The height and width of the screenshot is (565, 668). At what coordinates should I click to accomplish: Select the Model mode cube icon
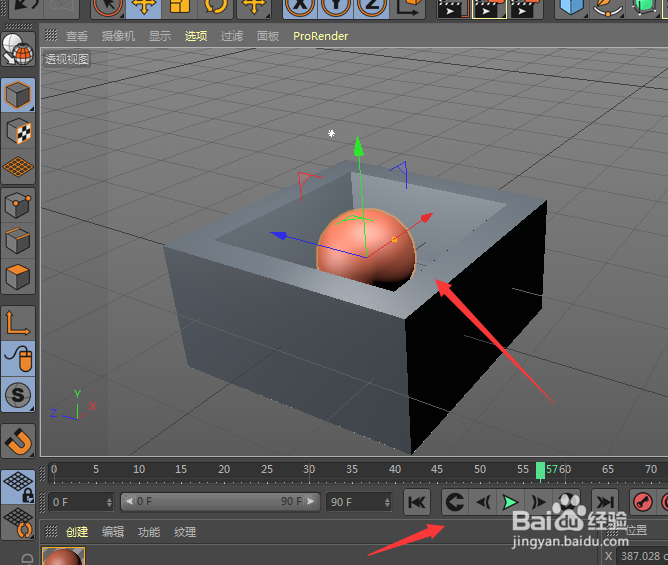[x=18, y=95]
